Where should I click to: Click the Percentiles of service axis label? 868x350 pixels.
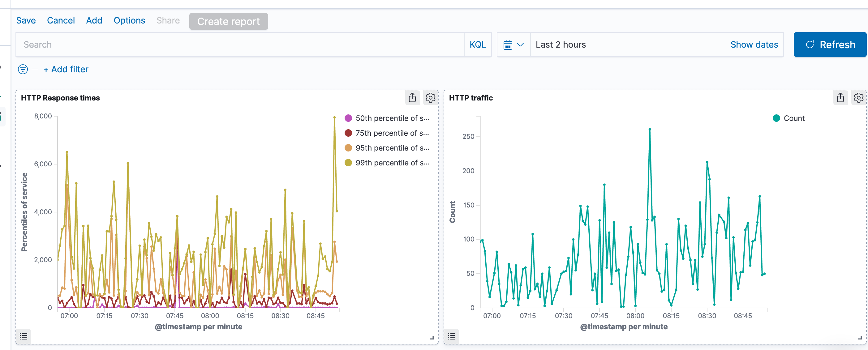point(24,212)
